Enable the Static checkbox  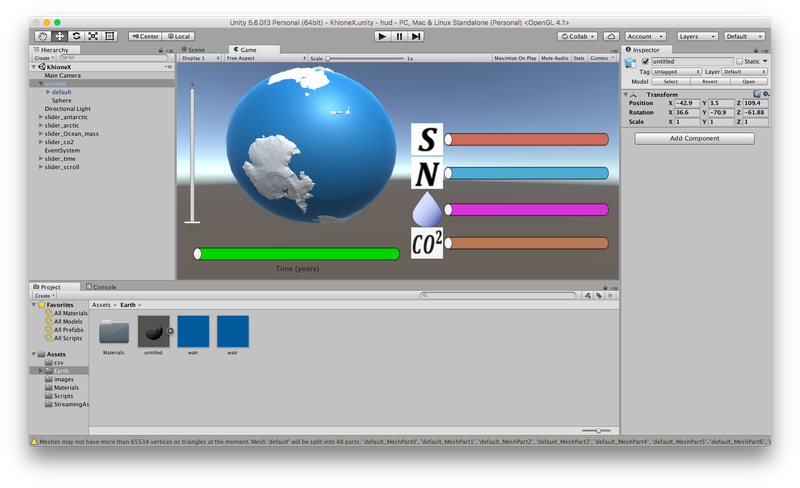[x=740, y=62]
